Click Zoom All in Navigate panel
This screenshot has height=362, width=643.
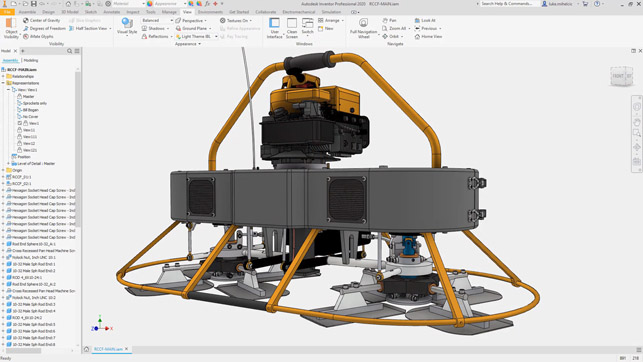(x=396, y=28)
